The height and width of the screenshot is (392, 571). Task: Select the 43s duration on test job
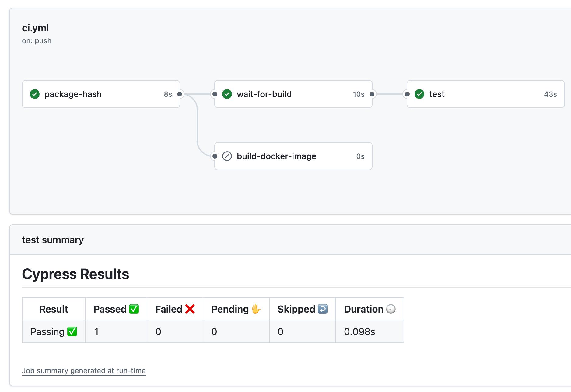tap(550, 94)
